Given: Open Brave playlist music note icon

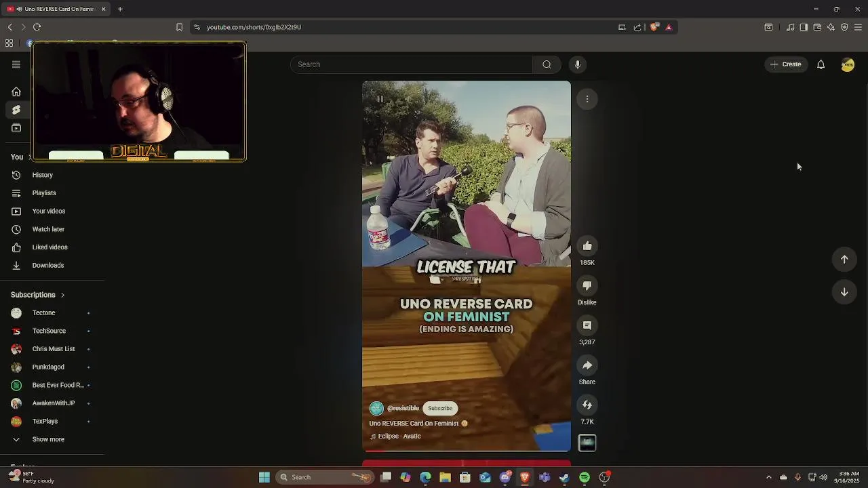Looking at the screenshot, I should coord(790,27).
